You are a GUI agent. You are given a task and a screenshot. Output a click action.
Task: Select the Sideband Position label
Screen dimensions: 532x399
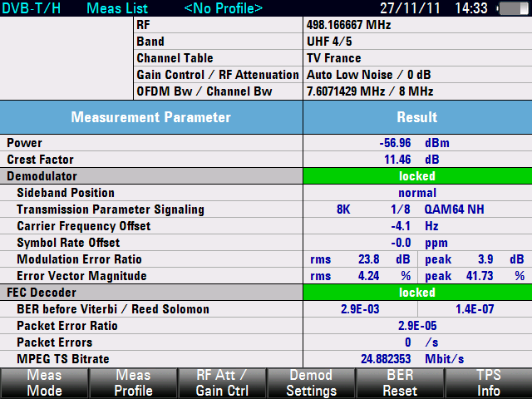click(x=66, y=193)
